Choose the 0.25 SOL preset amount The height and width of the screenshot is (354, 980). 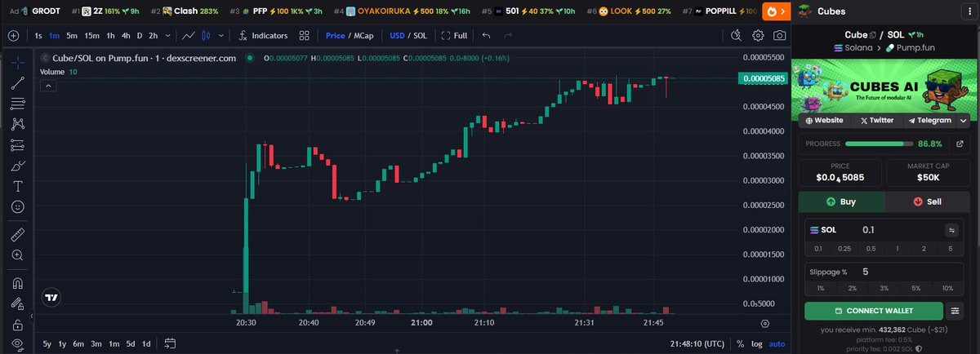(x=844, y=248)
